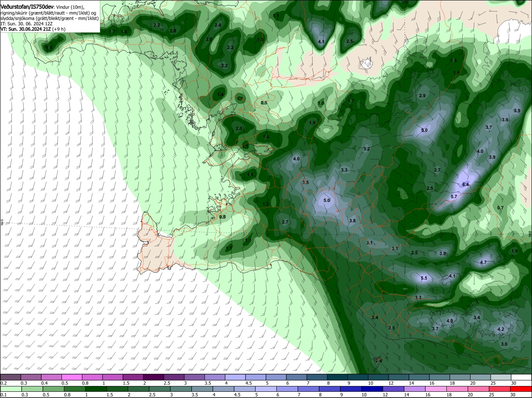Click the 3.2 precipitation value on the map
The height and width of the screenshot is (398, 532).
(367, 149)
